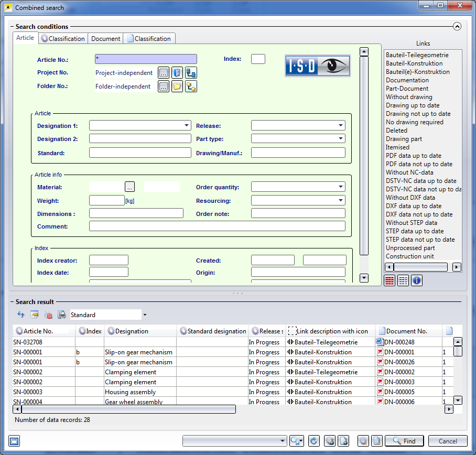476x455 pixels.
Task: Click the yellow folder icon beside Folder No.
Action: (177, 86)
